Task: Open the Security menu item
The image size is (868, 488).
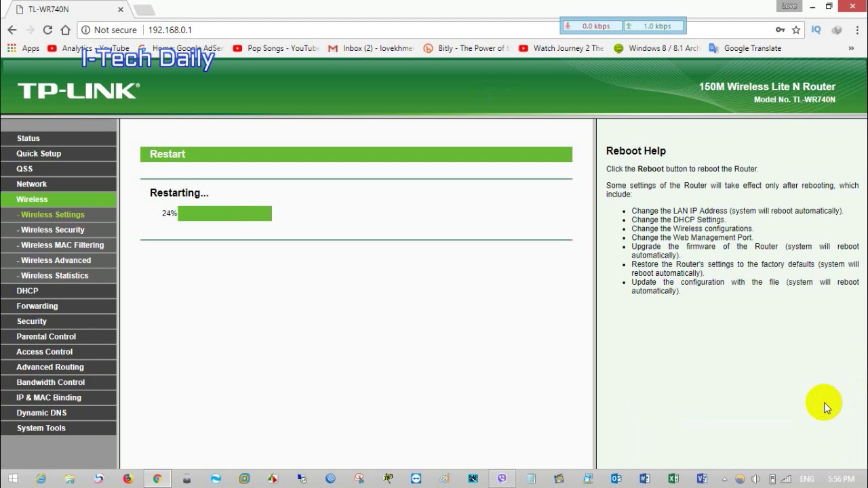Action: [x=58, y=321]
